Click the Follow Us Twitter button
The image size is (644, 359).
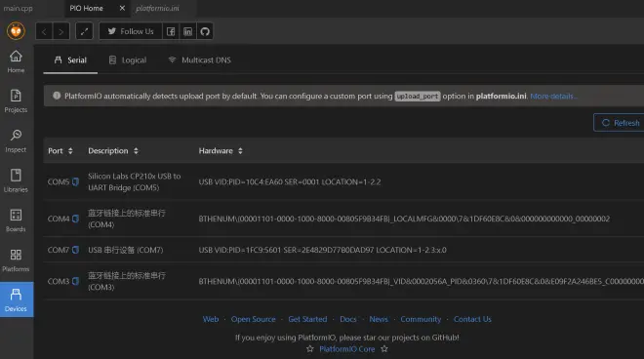coord(131,31)
